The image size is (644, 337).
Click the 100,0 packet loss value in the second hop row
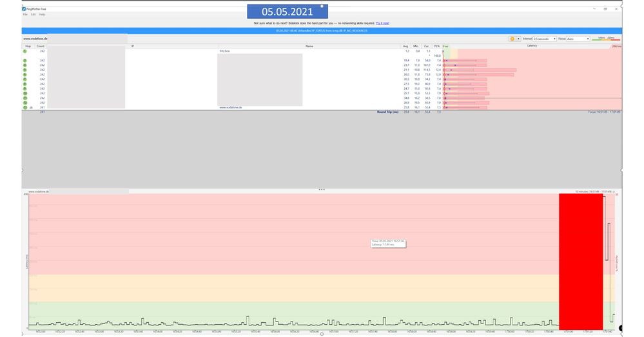[437, 56]
